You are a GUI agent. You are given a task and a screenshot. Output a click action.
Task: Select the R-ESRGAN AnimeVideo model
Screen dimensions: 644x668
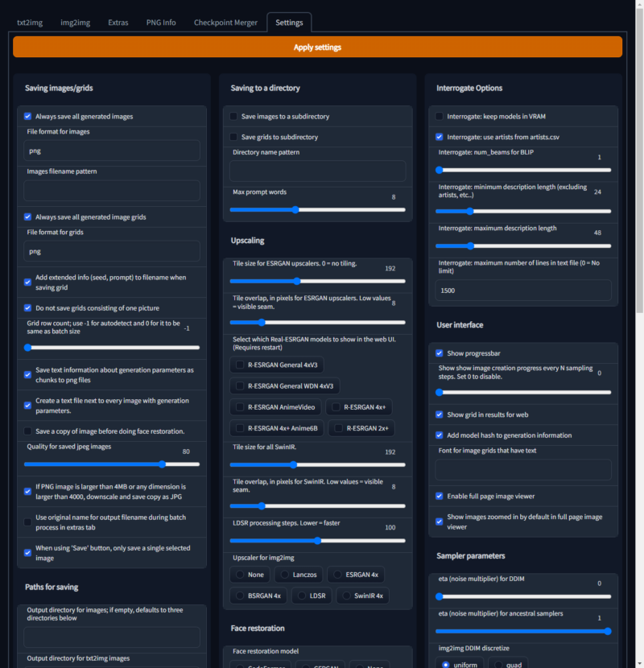click(275, 407)
